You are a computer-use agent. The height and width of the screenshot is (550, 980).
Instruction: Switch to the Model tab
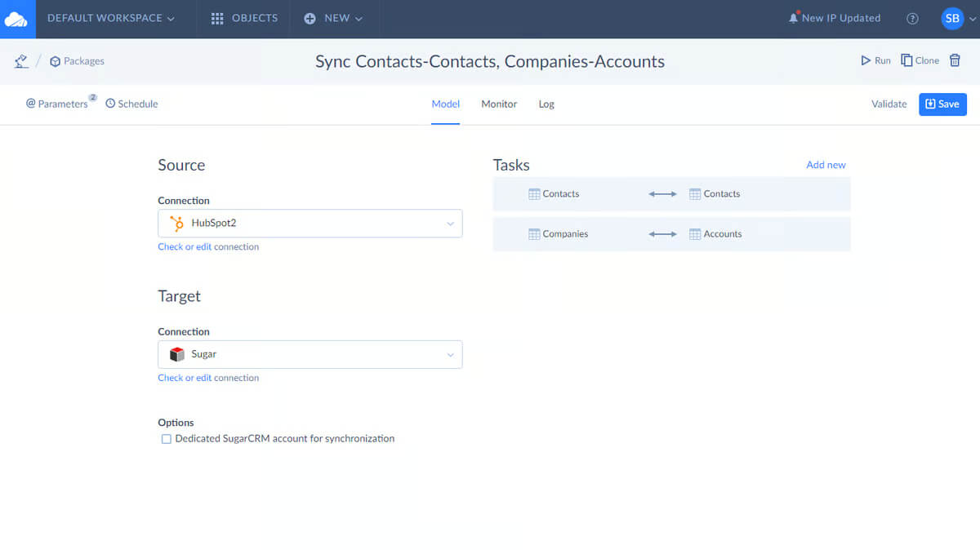pos(446,104)
